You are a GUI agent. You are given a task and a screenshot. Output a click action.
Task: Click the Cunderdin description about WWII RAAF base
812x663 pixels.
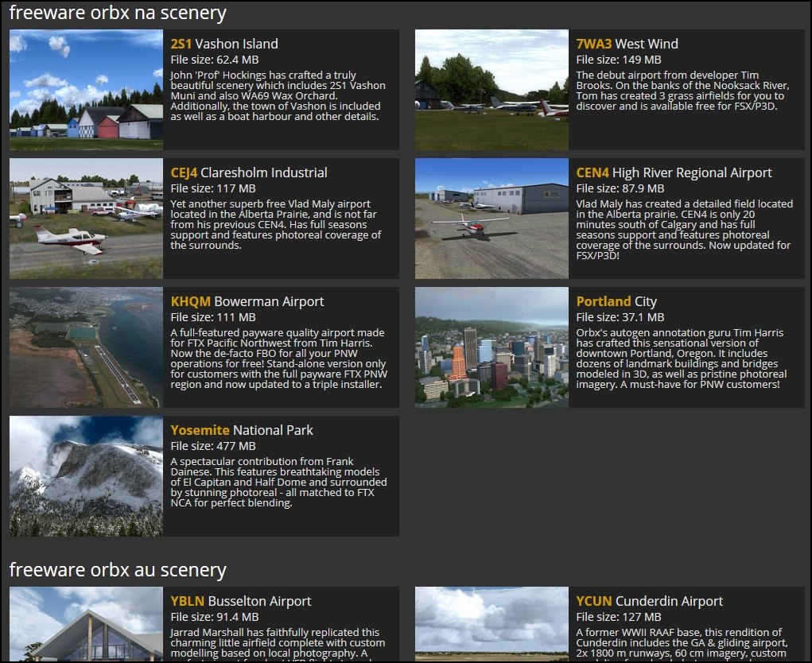pos(682,645)
